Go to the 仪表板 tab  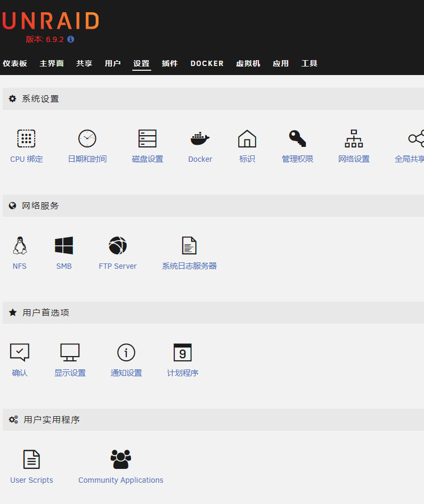pyautogui.click(x=15, y=63)
